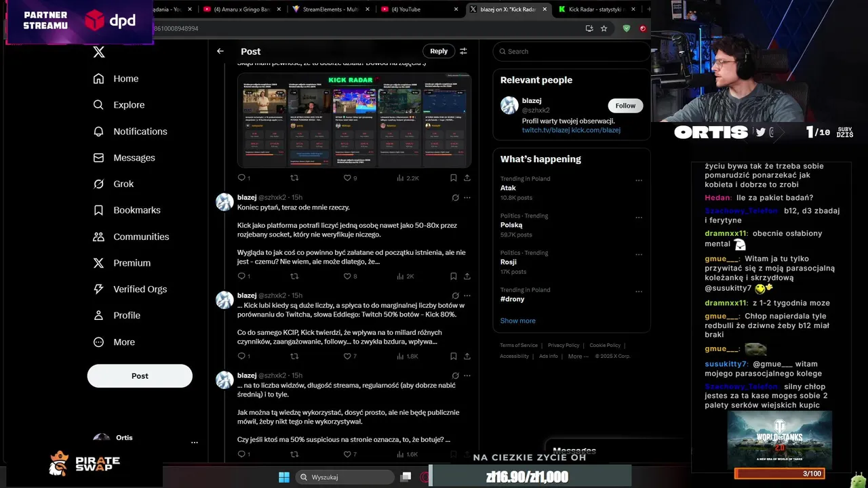Screen dimensions: 868x488
Task: Open more menu on 'Kick lubi kiedy' post
Action: pyautogui.click(x=467, y=296)
